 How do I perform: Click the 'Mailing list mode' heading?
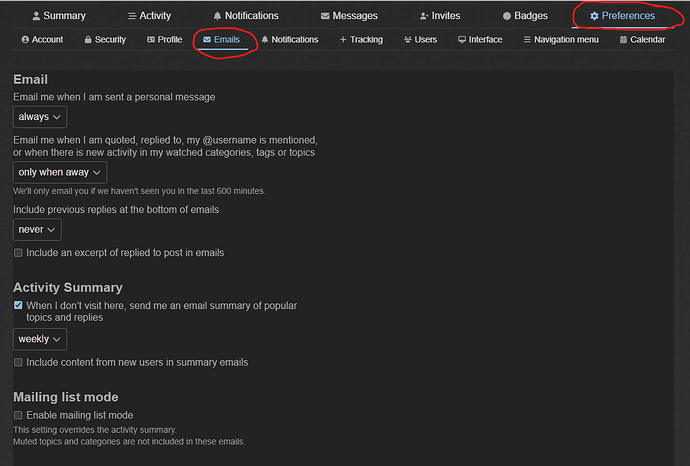point(66,397)
